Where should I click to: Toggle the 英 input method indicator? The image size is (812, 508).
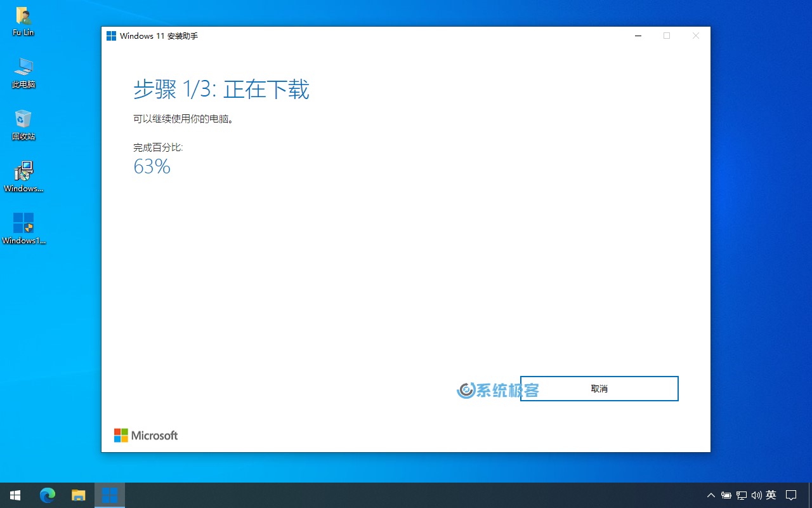(x=771, y=495)
